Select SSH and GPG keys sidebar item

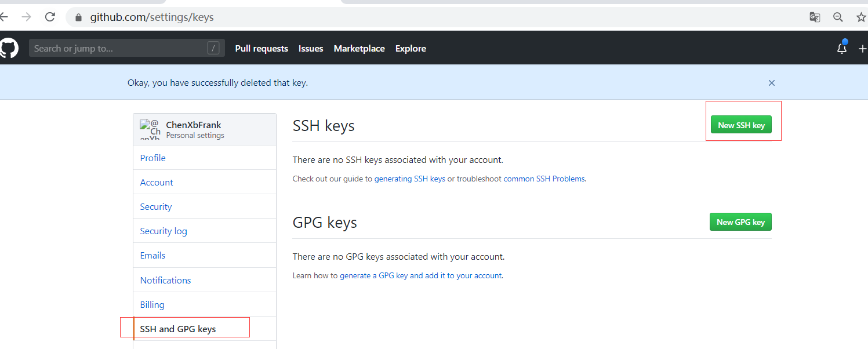tap(205, 329)
